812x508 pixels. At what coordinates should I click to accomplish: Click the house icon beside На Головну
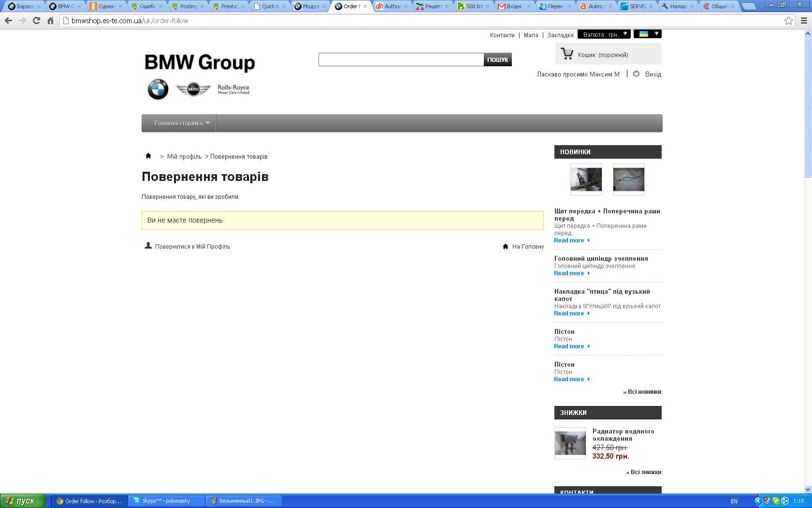506,246
